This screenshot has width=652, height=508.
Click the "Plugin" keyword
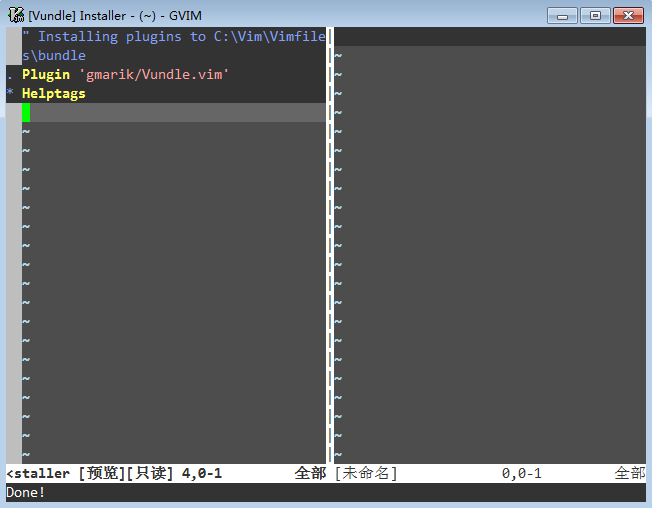coord(46,74)
